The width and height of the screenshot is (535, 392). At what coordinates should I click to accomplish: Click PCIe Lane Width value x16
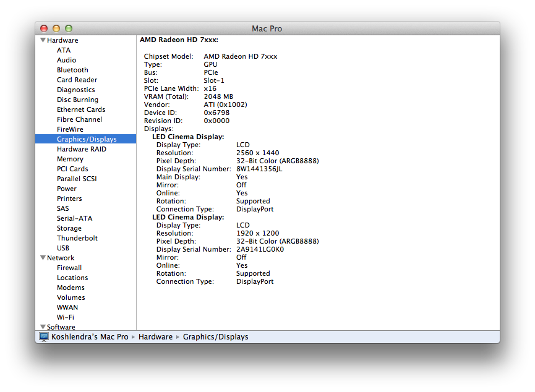tap(210, 88)
